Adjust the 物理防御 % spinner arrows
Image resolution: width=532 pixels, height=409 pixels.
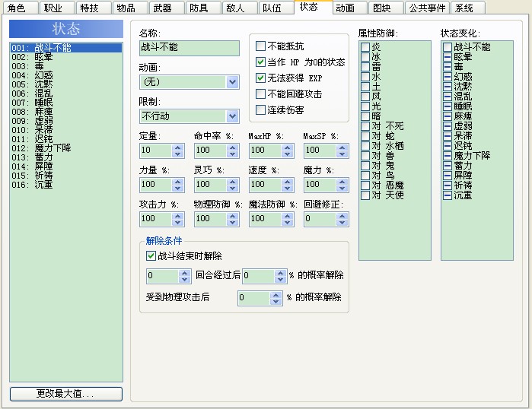tap(232, 219)
